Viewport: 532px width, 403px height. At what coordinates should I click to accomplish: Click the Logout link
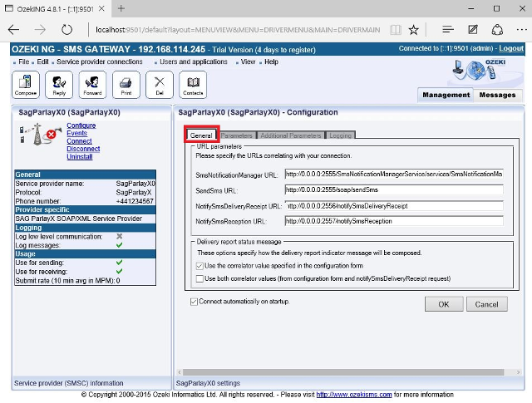point(511,48)
